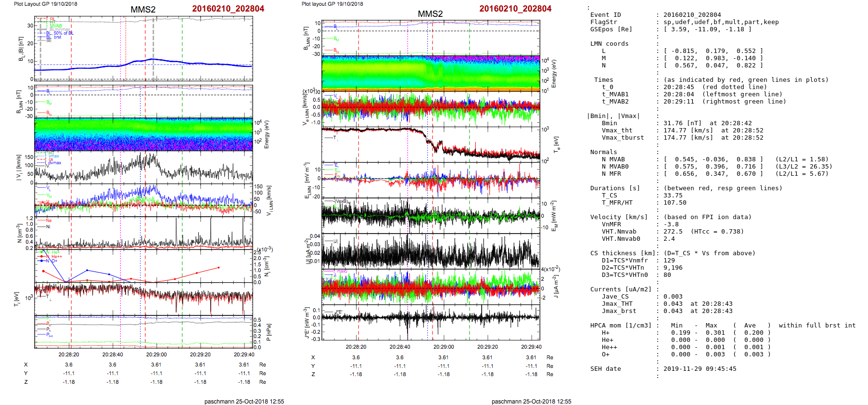
Task: Click the left 'paschmann 25-Oct-2018 12:55' footer
Action: click(x=244, y=401)
